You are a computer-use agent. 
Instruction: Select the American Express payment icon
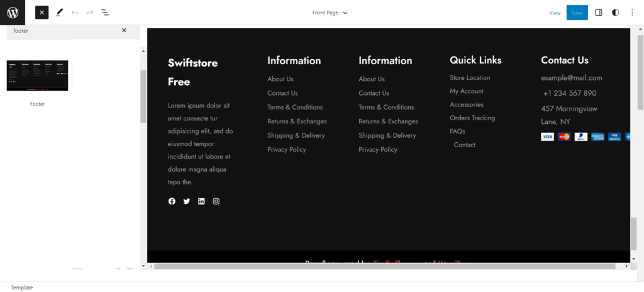(x=598, y=137)
